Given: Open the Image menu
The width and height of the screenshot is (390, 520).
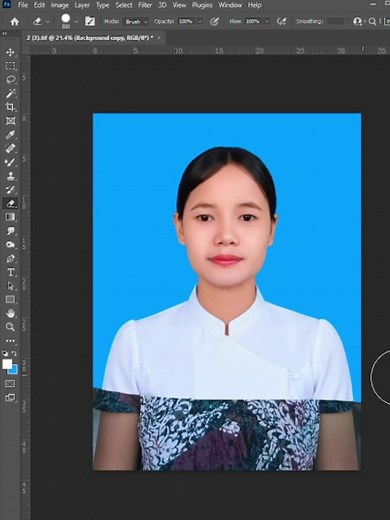Looking at the screenshot, I should tap(60, 5).
